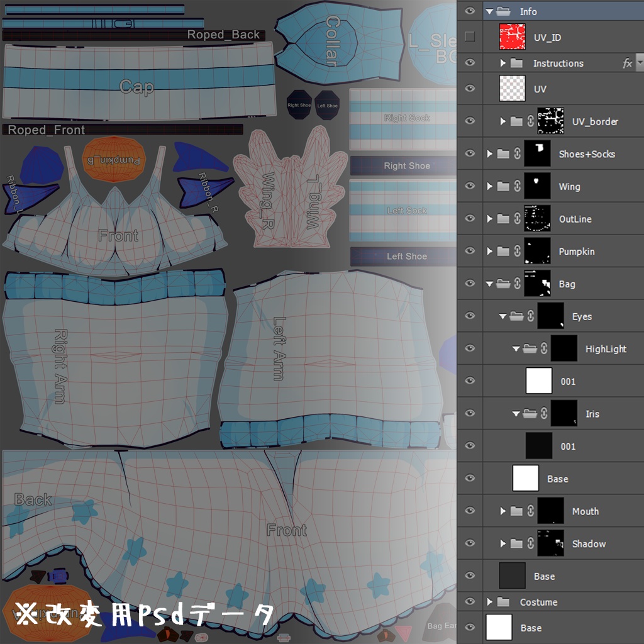Hide the Info group

pyautogui.click(x=470, y=11)
